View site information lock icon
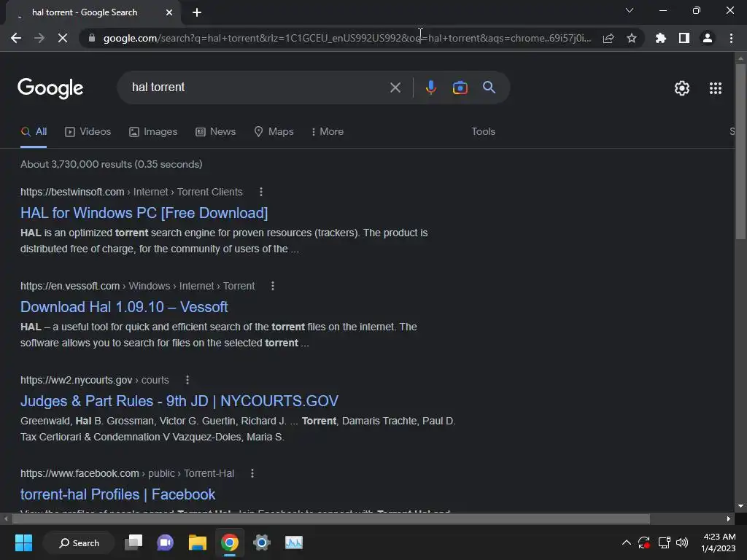This screenshot has height=560, width=747. coord(92,38)
